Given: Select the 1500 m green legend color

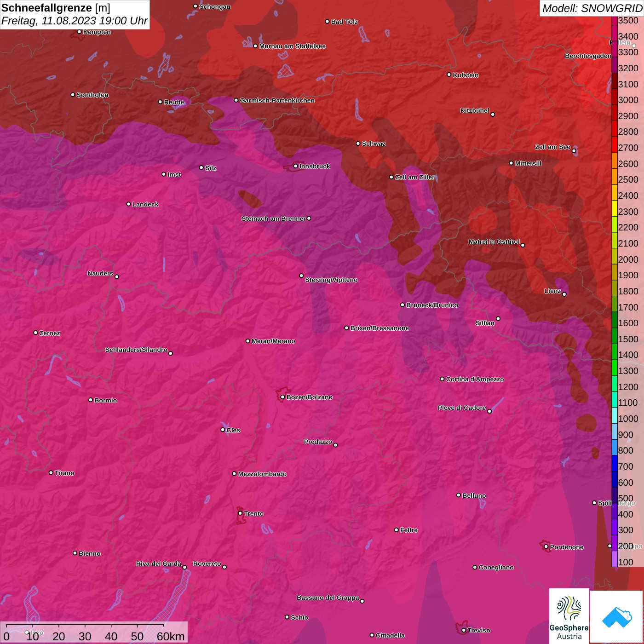Looking at the screenshot, I should click(x=615, y=335).
